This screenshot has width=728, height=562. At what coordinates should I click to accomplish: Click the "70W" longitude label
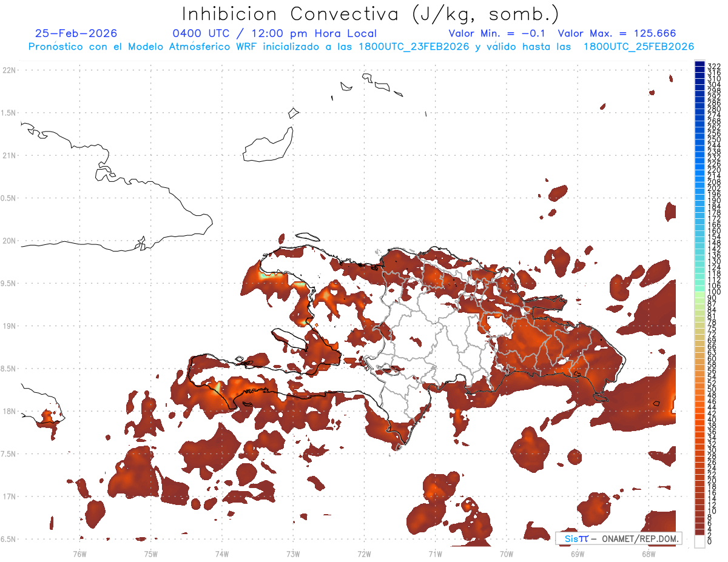(507, 554)
